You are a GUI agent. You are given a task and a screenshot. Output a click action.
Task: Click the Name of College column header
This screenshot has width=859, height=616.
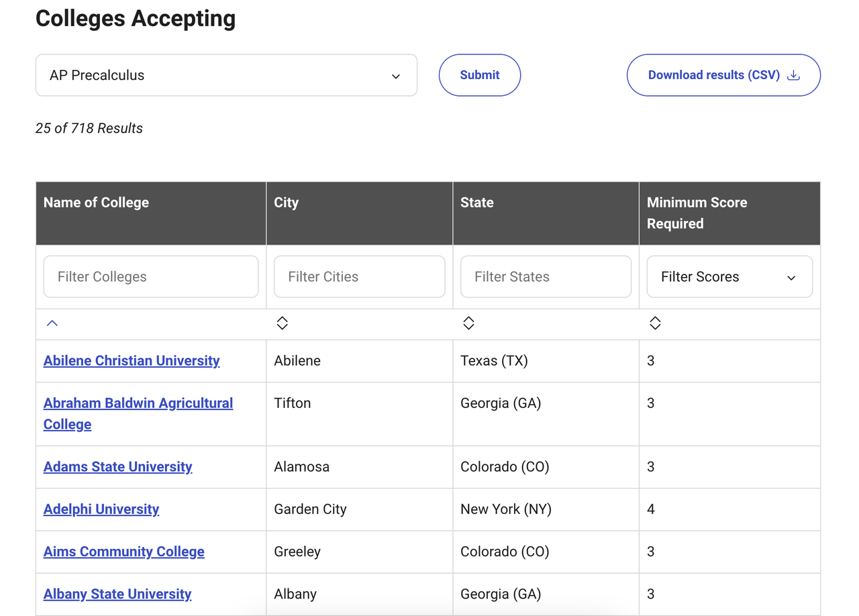click(96, 203)
